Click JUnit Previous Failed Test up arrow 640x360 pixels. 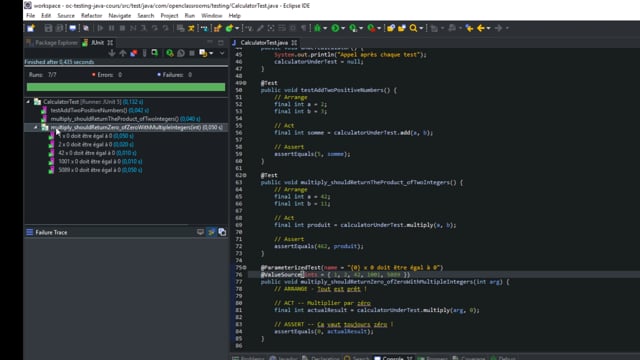(123, 53)
